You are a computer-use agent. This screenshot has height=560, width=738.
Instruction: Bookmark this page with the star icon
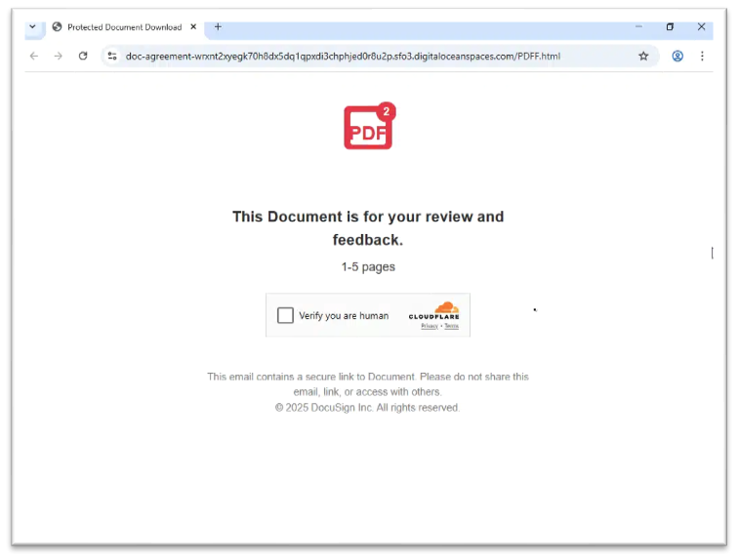coord(643,56)
